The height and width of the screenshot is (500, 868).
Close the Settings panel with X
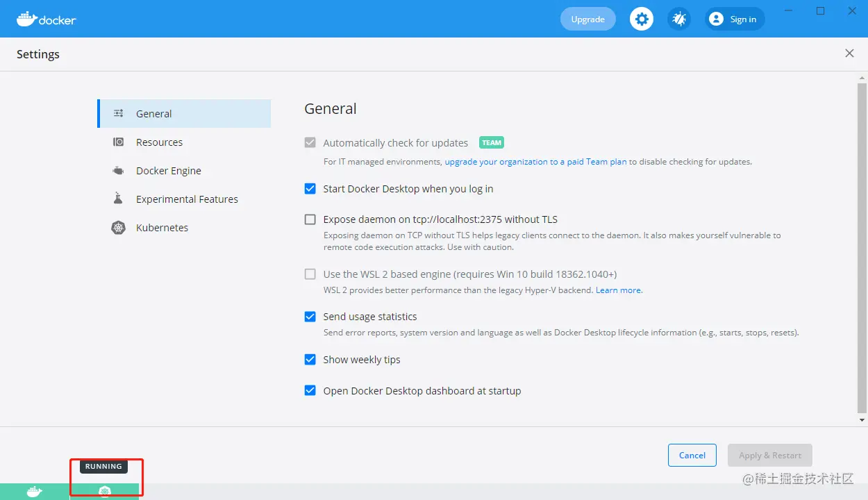pos(849,53)
